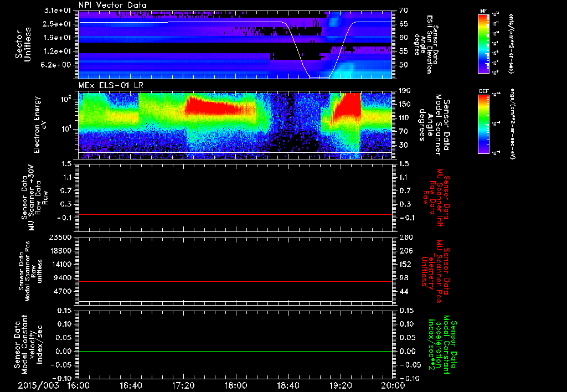Click the 18:40 time axis label

(288, 385)
